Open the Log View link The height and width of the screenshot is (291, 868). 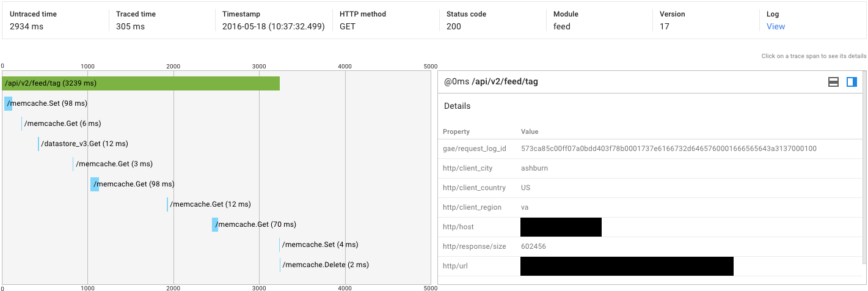[x=776, y=26]
